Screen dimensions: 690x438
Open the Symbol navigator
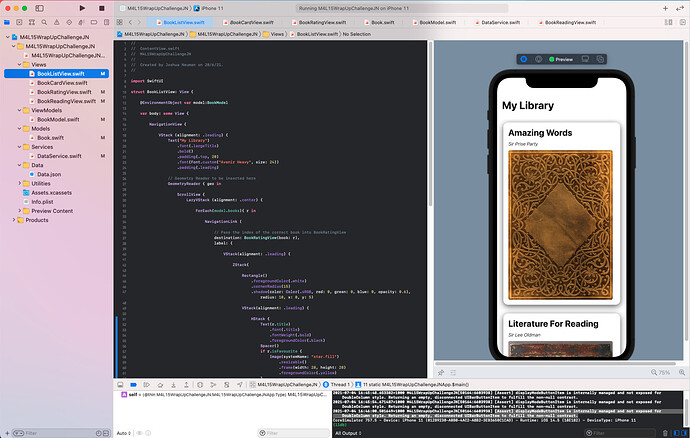coord(32,22)
